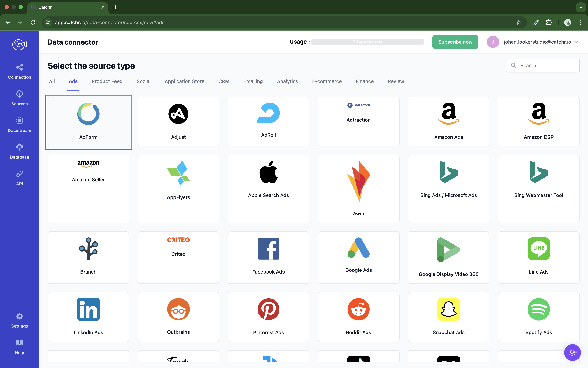Pick the Line Ads source
This screenshot has height=368, width=588.
[539, 257]
